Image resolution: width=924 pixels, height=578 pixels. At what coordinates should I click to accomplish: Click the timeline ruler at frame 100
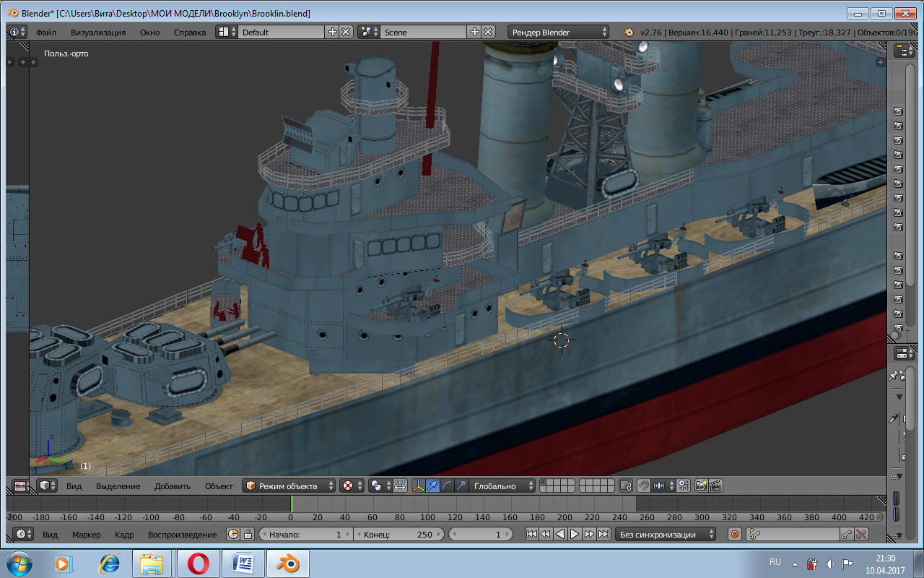(x=428, y=517)
